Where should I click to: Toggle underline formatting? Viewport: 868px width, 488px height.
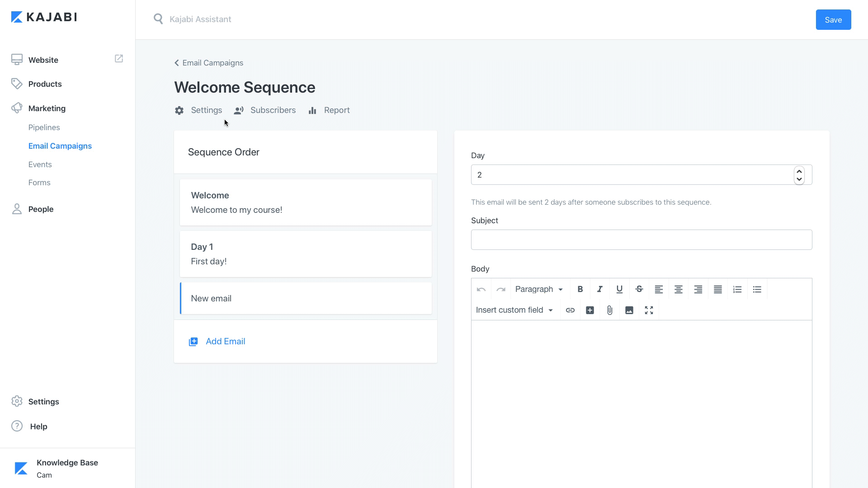click(x=619, y=289)
